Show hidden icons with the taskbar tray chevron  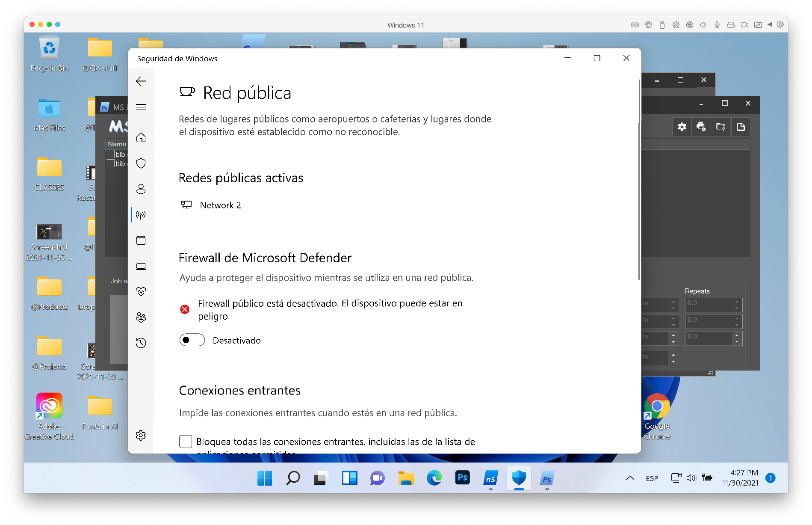tap(630, 478)
